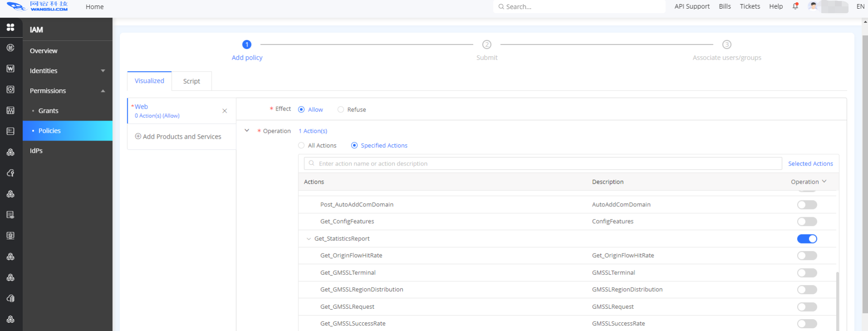Enable the Get_ConfigFeatures toggle
Screen dimensions: 868x331
pos(807,222)
